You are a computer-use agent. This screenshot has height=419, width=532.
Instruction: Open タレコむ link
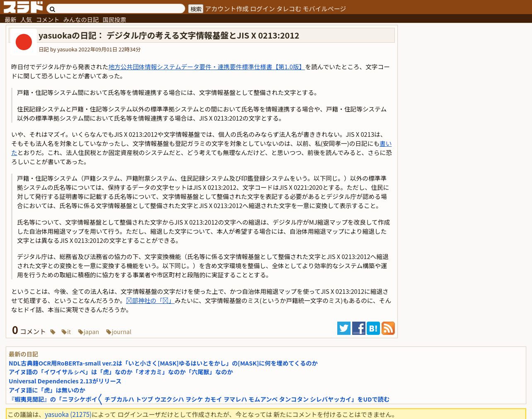tap(289, 9)
